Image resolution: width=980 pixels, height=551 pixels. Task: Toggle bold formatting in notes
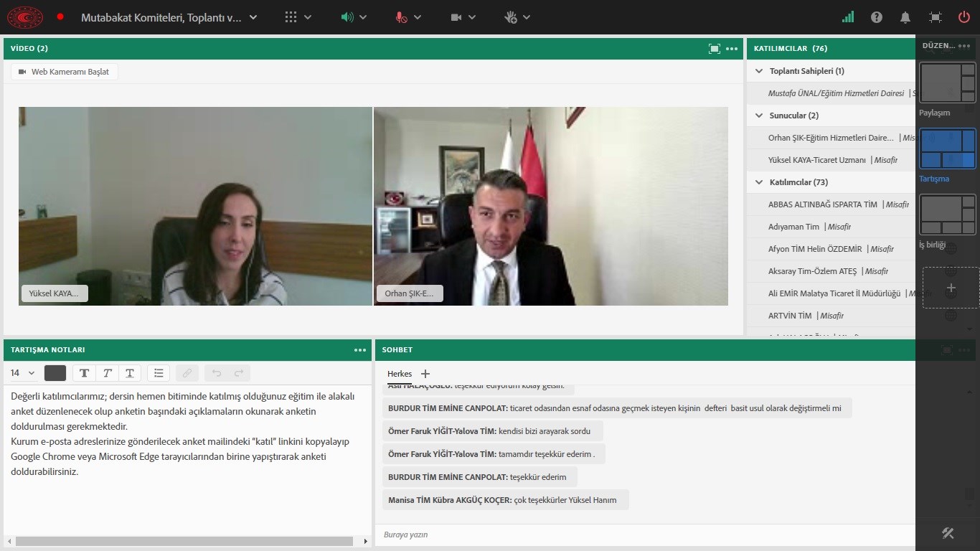pos(84,373)
